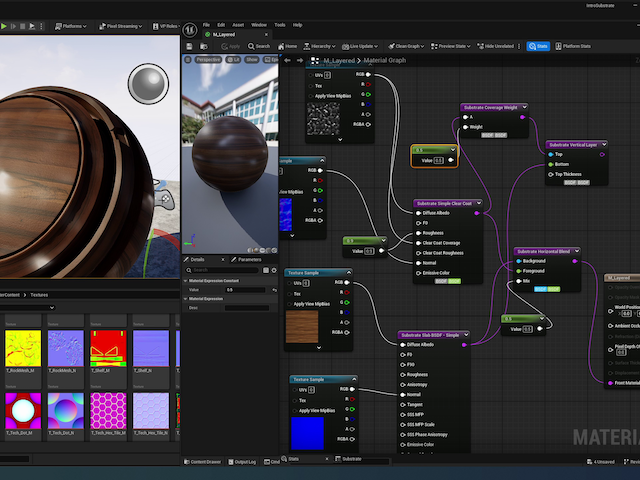
Task: Set preview mesh to sphere shape icon
Action: point(256,250)
